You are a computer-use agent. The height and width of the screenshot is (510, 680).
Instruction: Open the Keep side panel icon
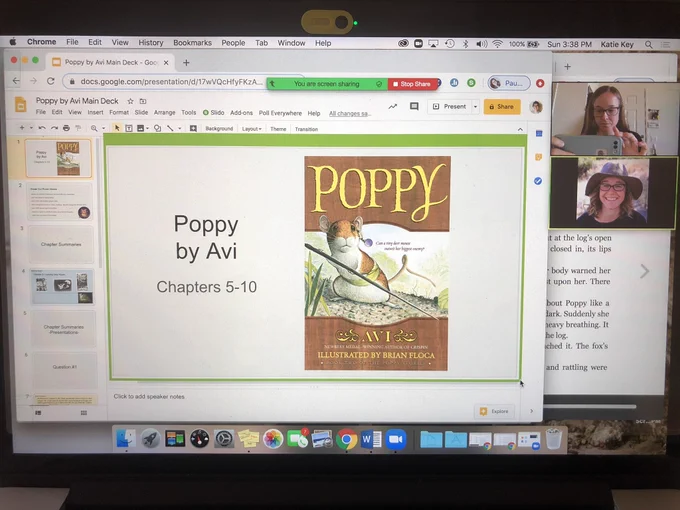(x=538, y=157)
